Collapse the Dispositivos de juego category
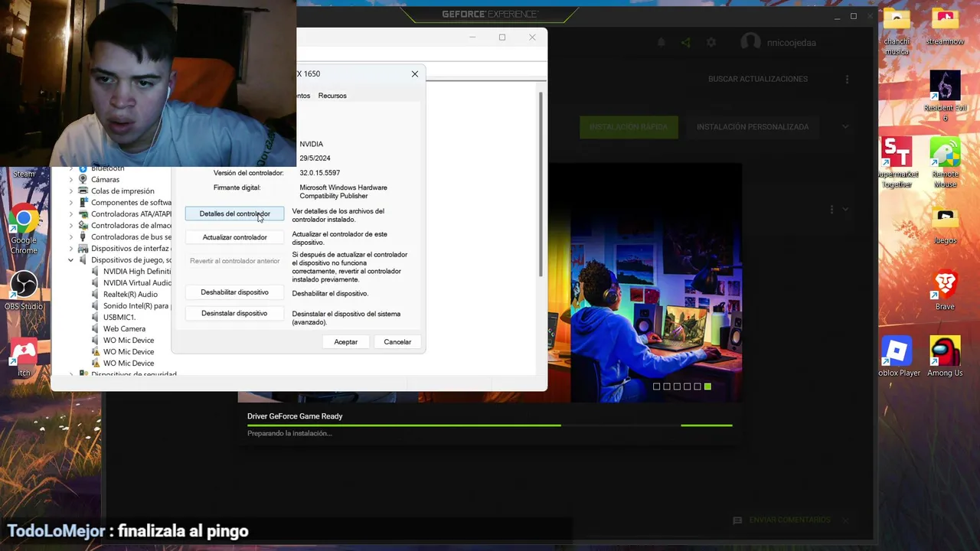980x551 pixels. click(71, 260)
